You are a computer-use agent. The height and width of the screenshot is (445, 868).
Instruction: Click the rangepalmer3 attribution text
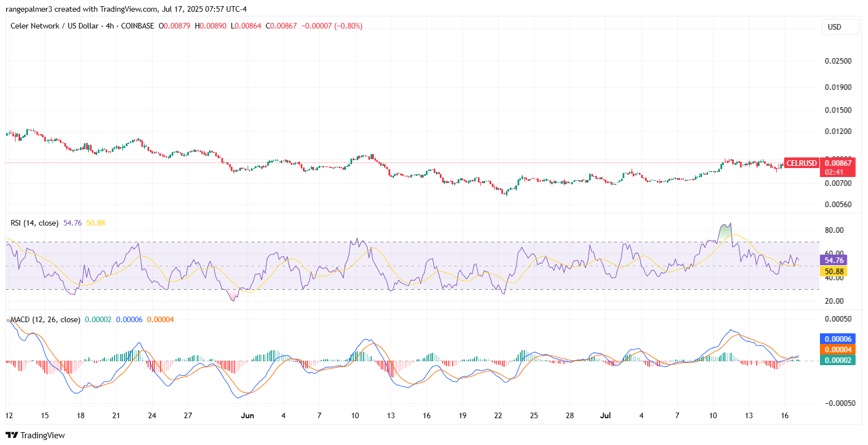[30, 9]
